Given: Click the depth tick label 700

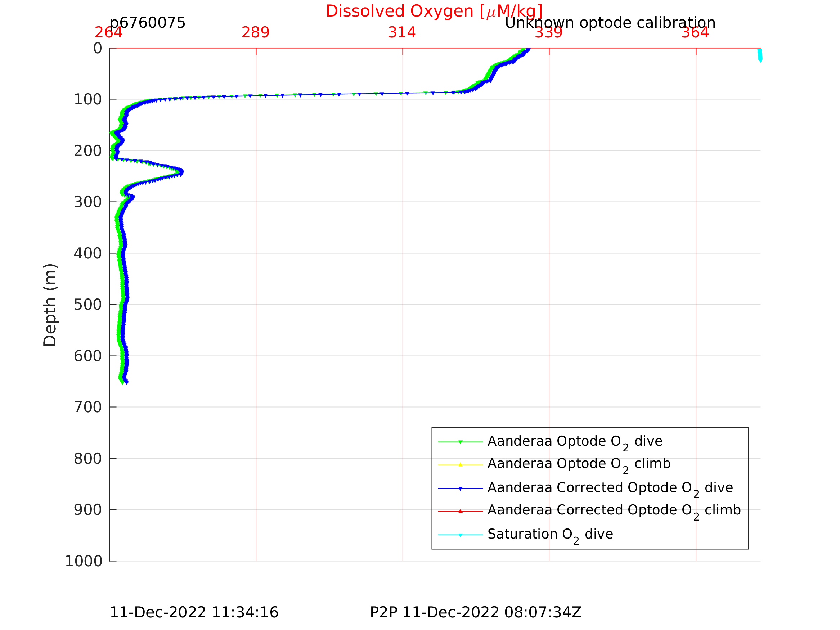Looking at the screenshot, I should point(88,408).
